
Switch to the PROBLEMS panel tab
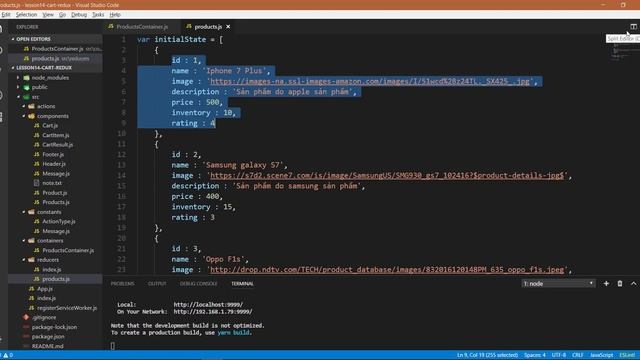(122, 284)
